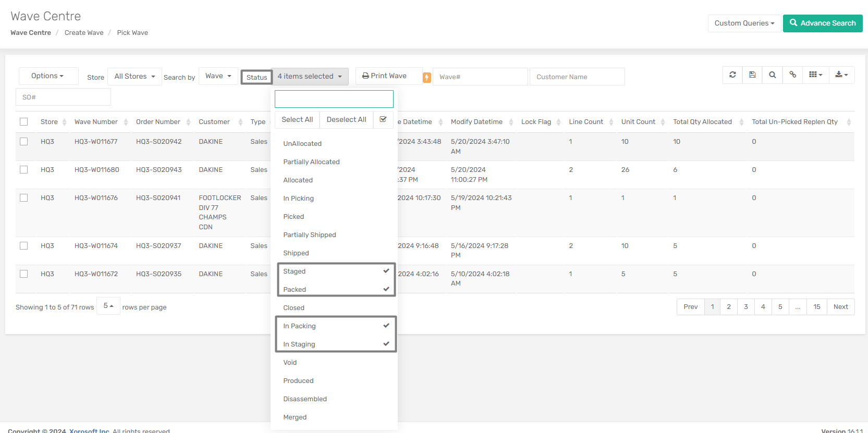The width and height of the screenshot is (868, 433).
Task: Click the orange lightning bolt icon
Action: [x=427, y=78]
